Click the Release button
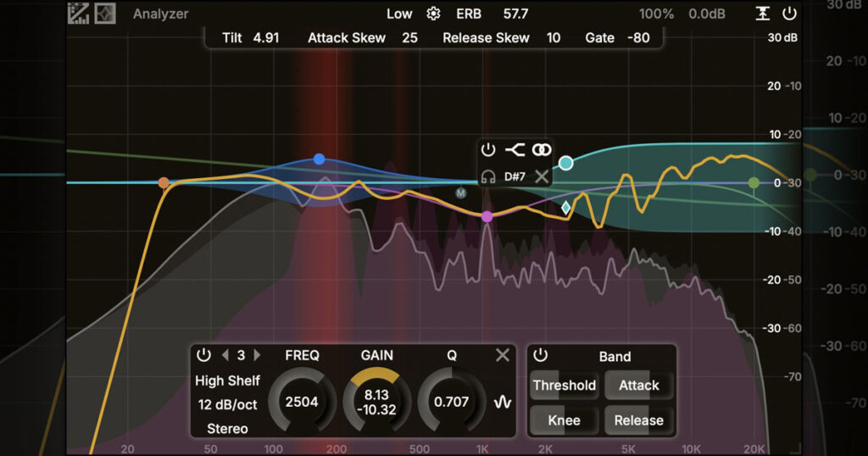Image resolution: width=868 pixels, height=456 pixels. pos(639,420)
